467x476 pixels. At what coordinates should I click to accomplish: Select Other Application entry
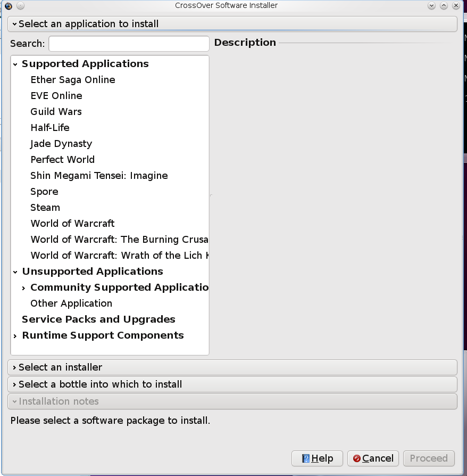point(71,303)
